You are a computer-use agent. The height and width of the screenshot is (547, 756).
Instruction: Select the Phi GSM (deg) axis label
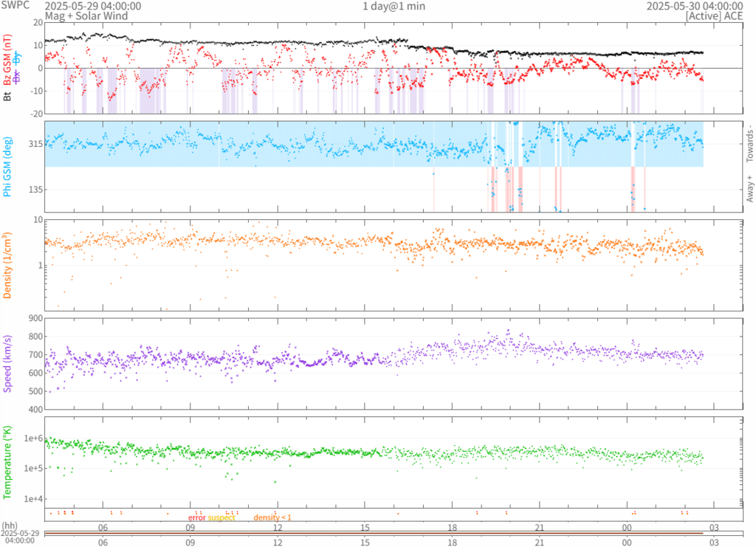click(7, 167)
